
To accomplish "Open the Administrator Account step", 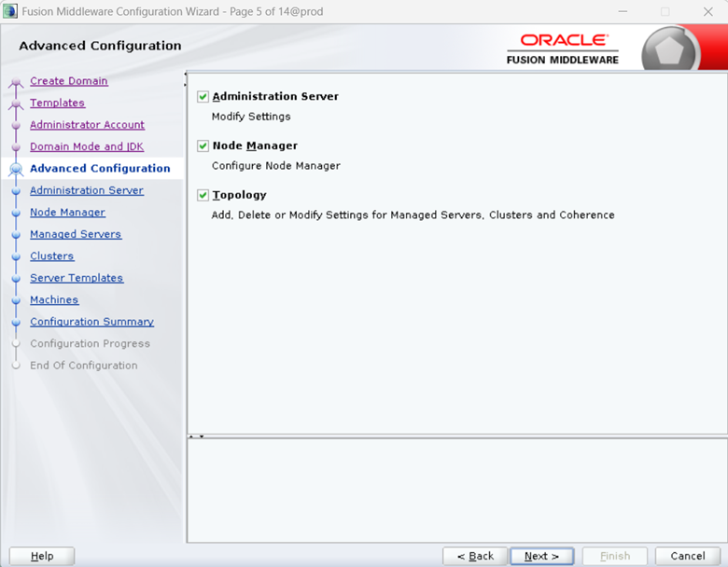I will (x=88, y=124).
